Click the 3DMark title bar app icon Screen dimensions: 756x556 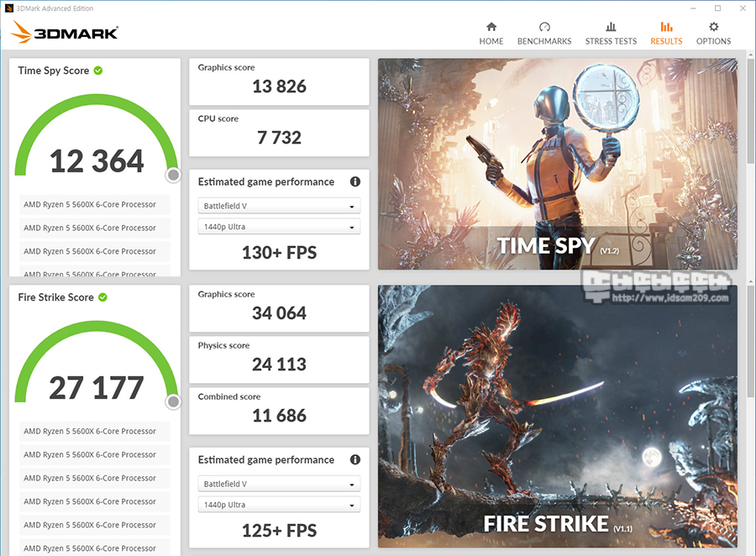8,8
